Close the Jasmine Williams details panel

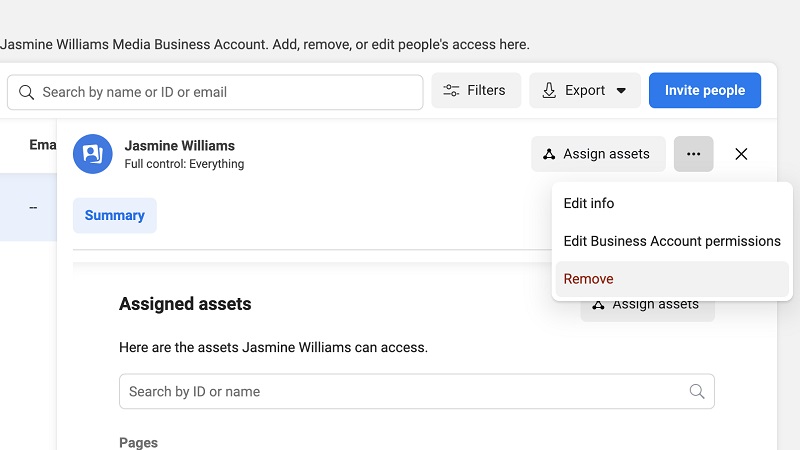pos(741,154)
